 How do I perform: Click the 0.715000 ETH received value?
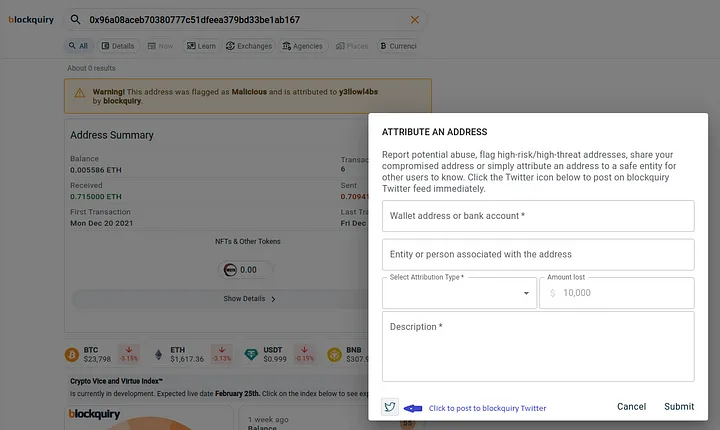(96, 197)
